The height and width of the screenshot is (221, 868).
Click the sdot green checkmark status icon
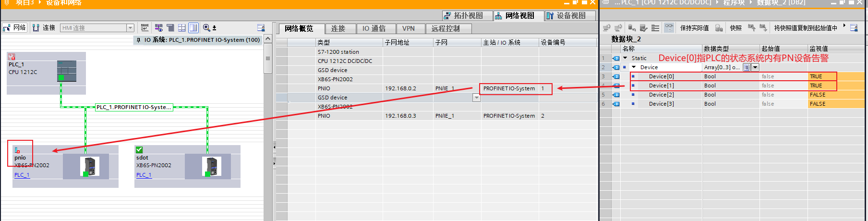pos(139,150)
